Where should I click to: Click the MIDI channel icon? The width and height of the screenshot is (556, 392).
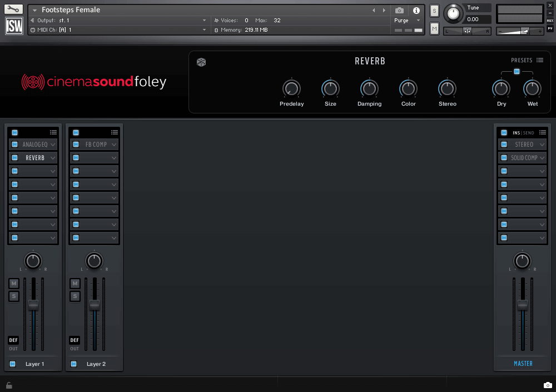click(x=33, y=30)
